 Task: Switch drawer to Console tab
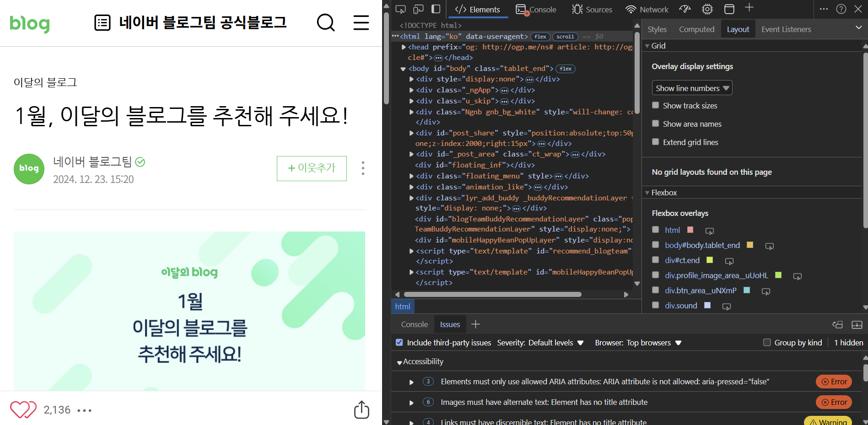pyautogui.click(x=415, y=324)
